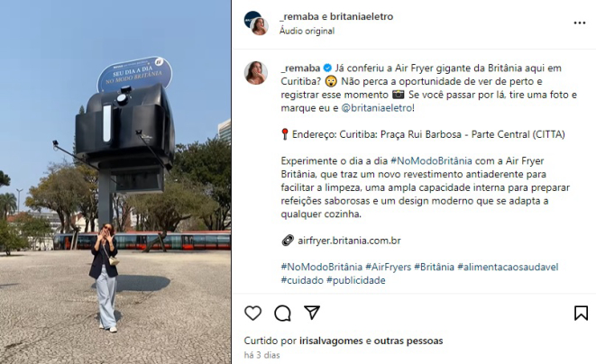
Task: Click the verified badge beside _remaba
Action: tap(327, 68)
